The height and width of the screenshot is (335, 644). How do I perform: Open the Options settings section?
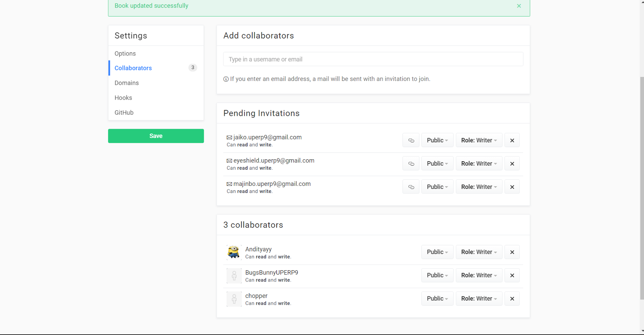(125, 53)
